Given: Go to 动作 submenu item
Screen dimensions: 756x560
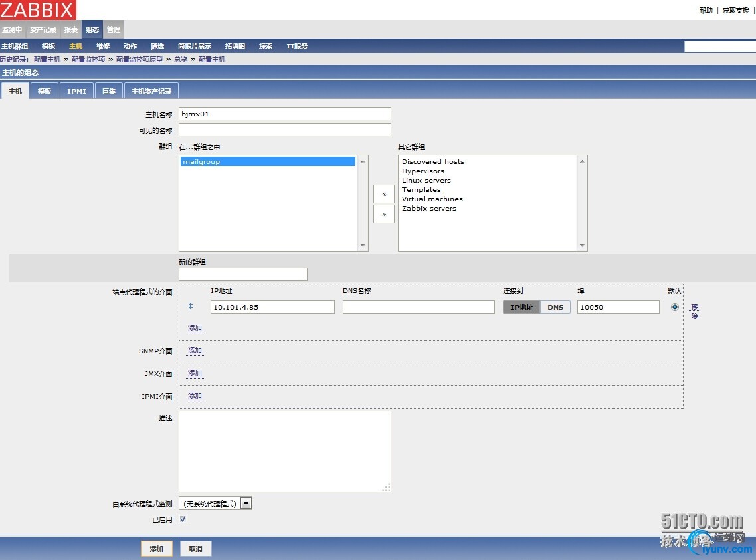Looking at the screenshot, I should click(x=130, y=47).
